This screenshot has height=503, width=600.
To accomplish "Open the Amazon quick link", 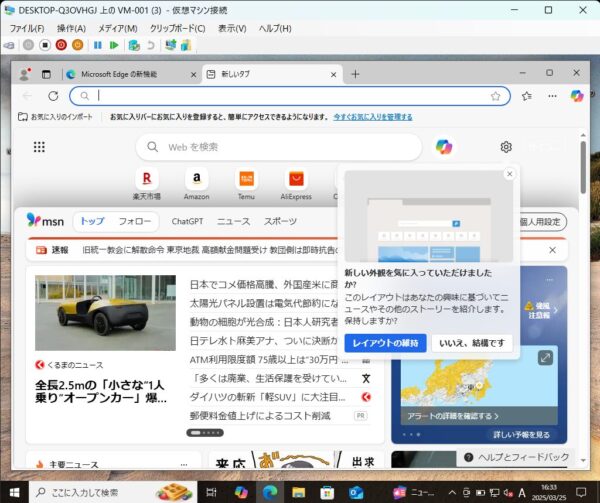I will click(x=196, y=184).
